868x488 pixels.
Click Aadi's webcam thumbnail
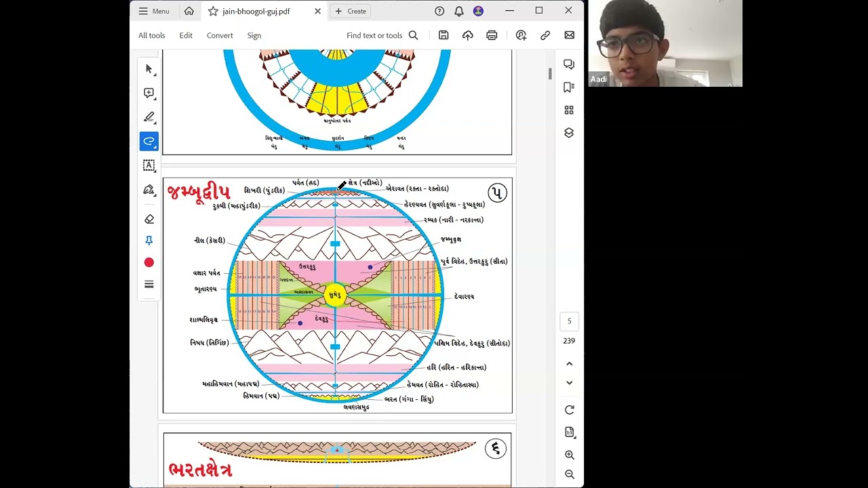tap(665, 43)
